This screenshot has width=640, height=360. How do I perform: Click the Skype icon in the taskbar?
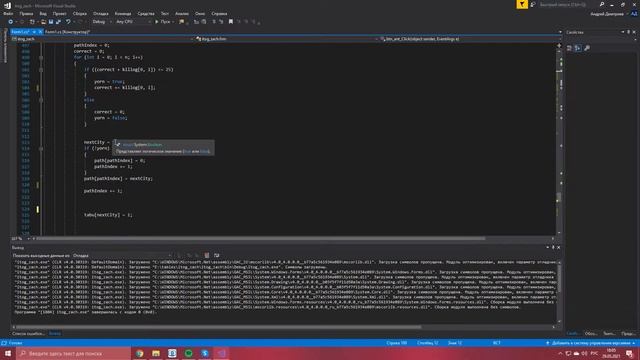205,353
